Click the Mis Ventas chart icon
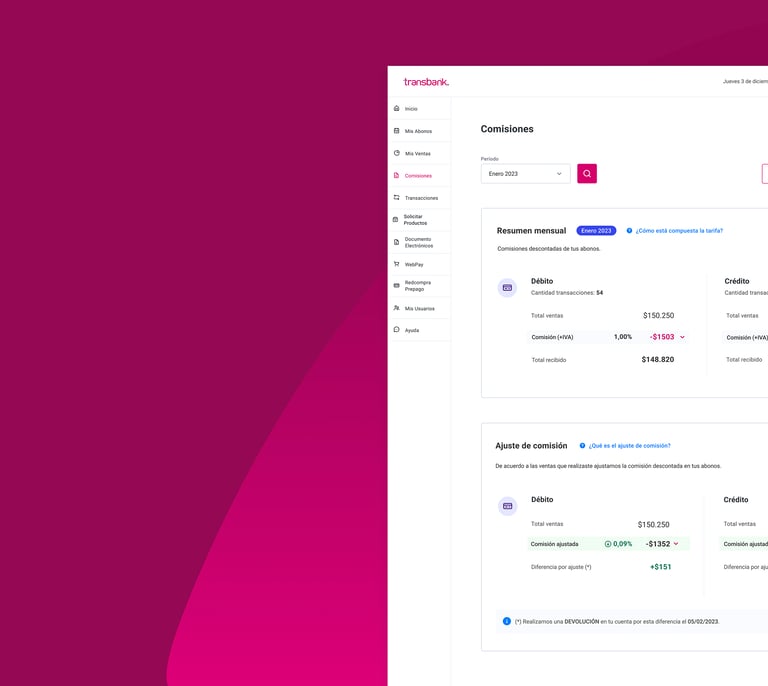The image size is (768, 686). tap(396, 153)
